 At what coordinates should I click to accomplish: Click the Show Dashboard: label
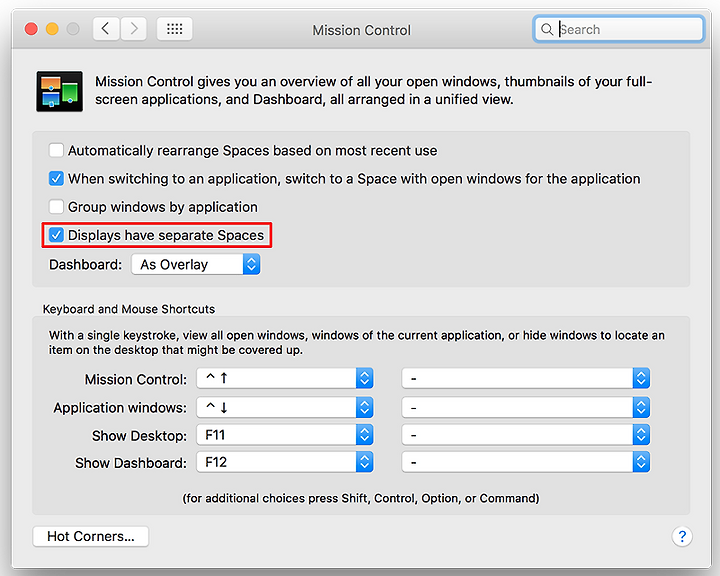[x=131, y=463]
